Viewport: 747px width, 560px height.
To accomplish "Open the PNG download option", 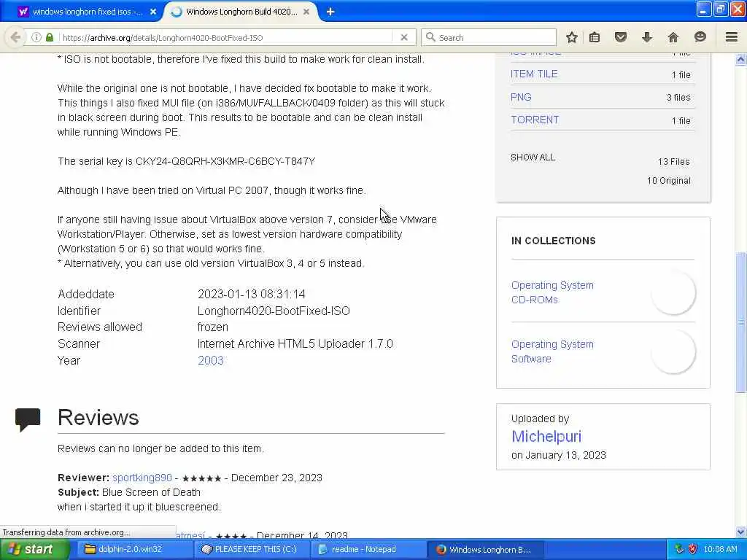I will click(521, 97).
